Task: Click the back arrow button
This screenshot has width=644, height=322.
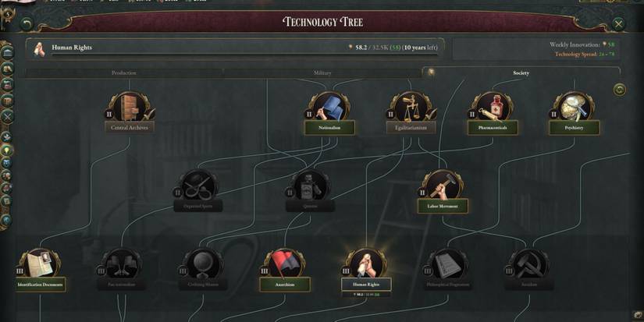Action: (x=27, y=24)
